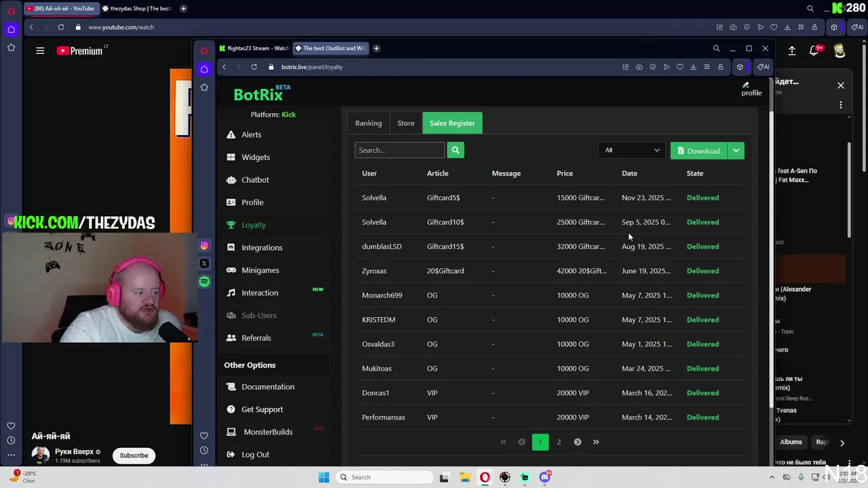Go back in the BotRix browser window

(224, 66)
